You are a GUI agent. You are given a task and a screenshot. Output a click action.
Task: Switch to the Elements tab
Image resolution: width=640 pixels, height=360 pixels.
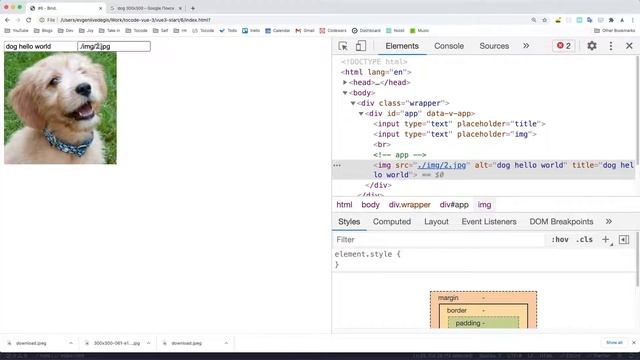[x=402, y=46]
